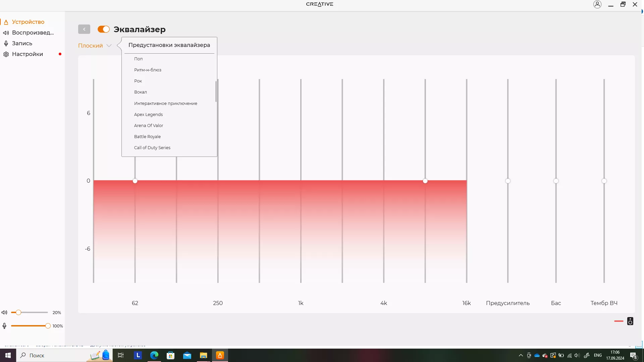The width and height of the screenshot is (644, 362).
Task: Open the Windows Ink pen tray icon
Action: (587, 355)
